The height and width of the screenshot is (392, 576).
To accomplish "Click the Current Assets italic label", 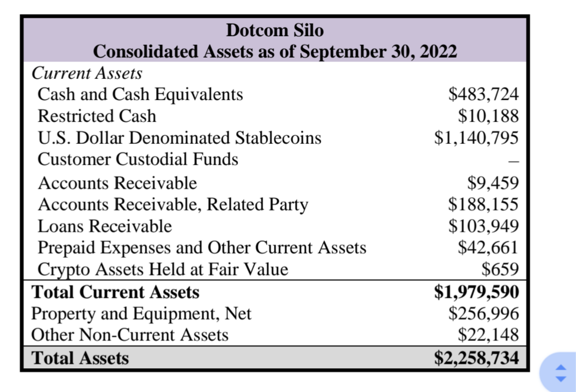I will point(86,73).
